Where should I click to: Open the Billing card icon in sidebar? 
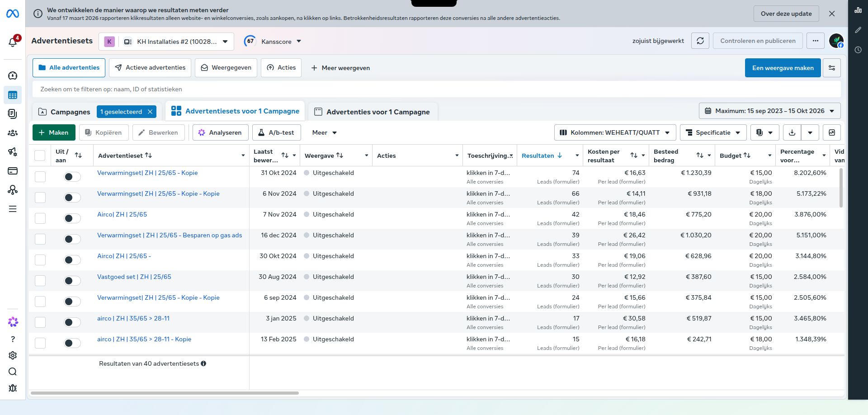coord(13,171)
